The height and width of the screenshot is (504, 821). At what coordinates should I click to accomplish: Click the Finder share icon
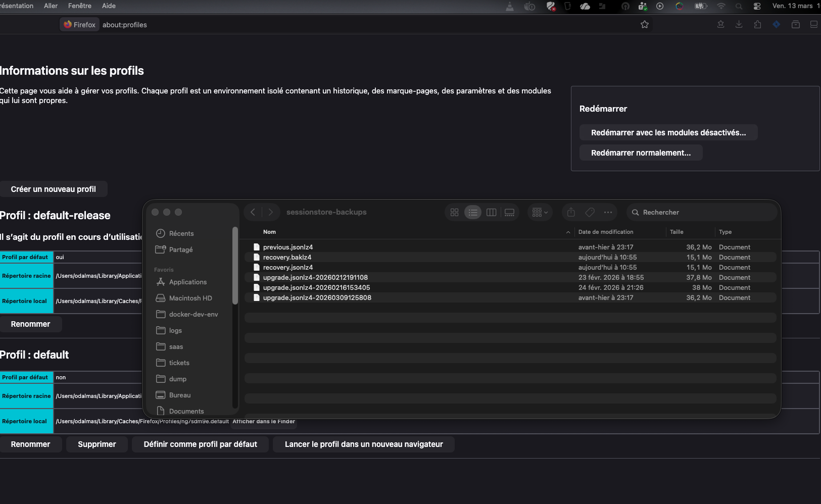tap(571, 212)
